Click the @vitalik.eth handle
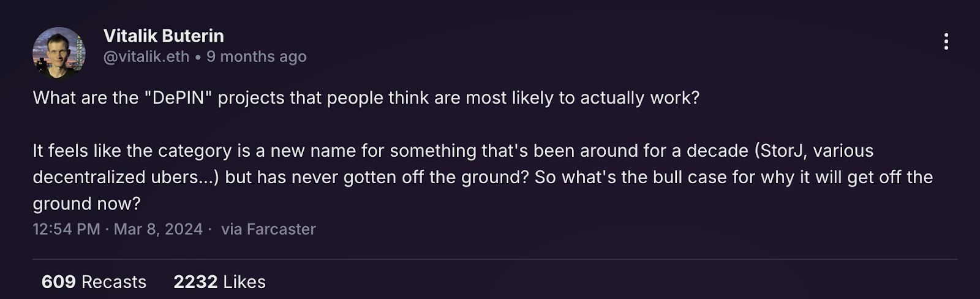 pos(146,56)
